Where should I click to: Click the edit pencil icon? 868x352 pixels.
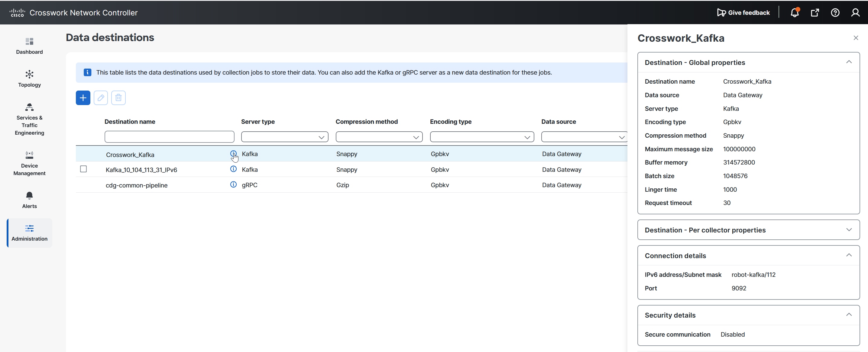[x=100, y=98]
